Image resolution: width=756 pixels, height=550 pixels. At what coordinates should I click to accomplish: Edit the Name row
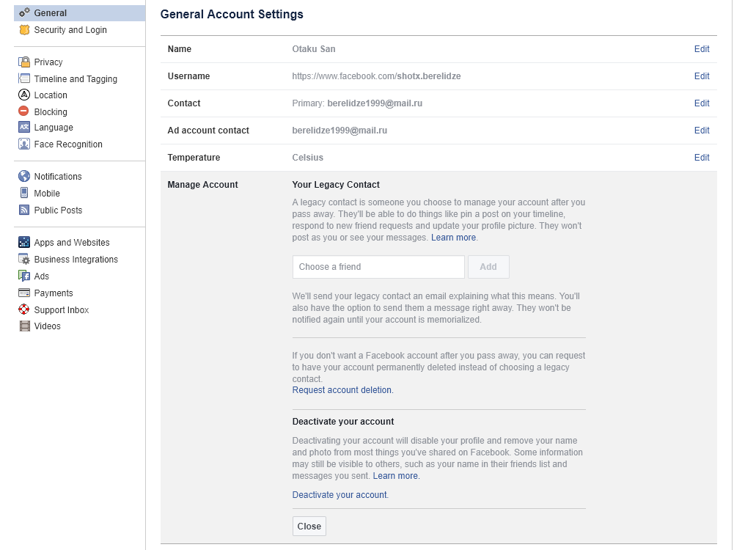[x=702, y=49]
